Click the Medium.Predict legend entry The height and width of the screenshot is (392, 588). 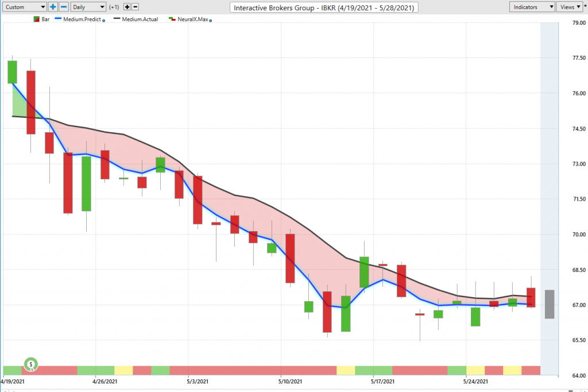pos(78,19)
